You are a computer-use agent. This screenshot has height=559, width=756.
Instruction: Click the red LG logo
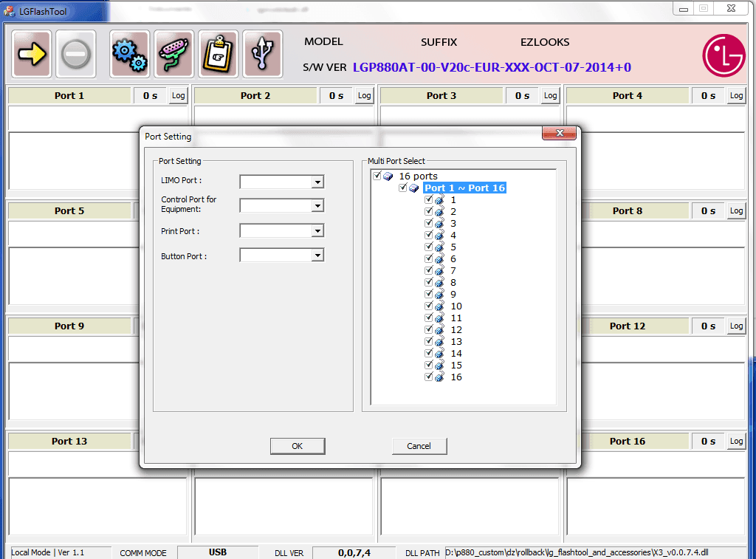click(724, 55)
